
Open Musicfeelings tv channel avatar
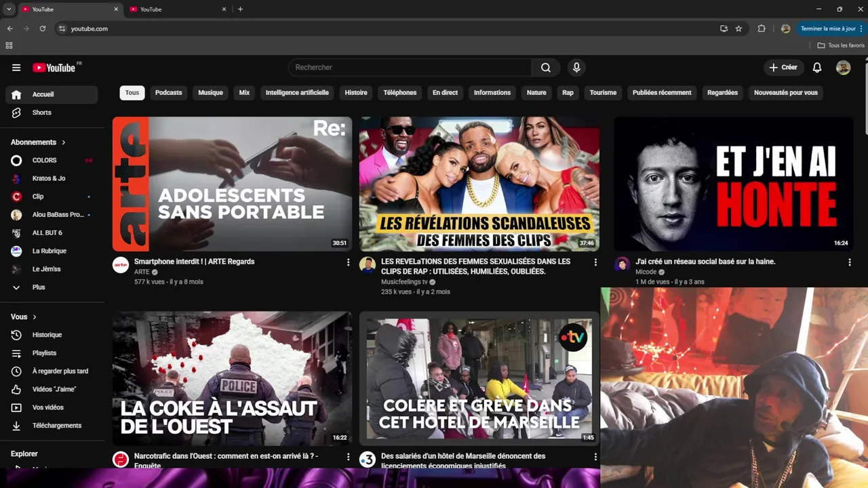(x=368, y=265)
